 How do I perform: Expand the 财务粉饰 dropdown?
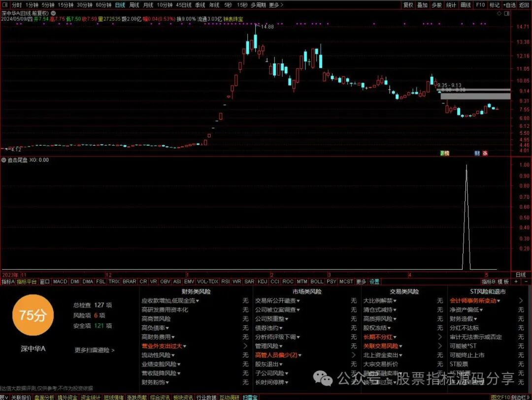pos(167,382)
